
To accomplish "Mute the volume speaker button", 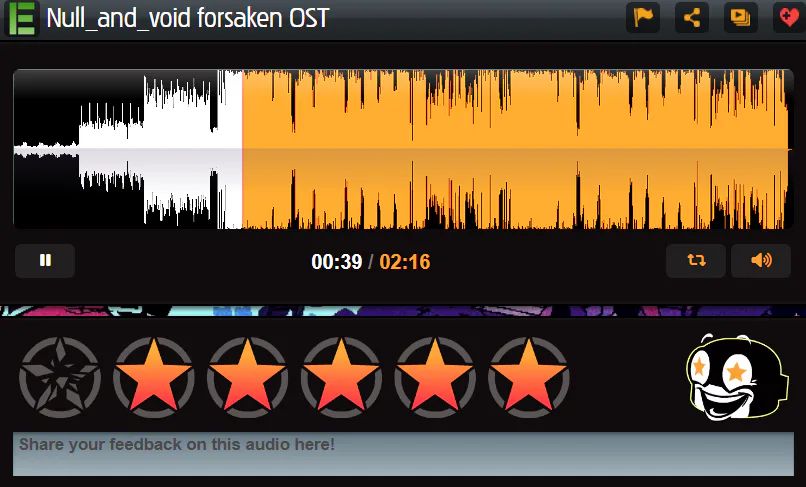I will pos(761,261).
